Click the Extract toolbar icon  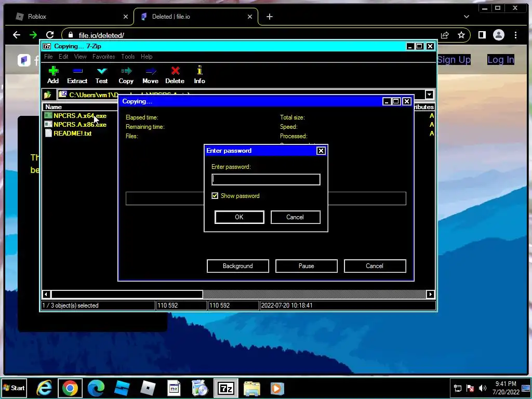(x=77, y=75)
